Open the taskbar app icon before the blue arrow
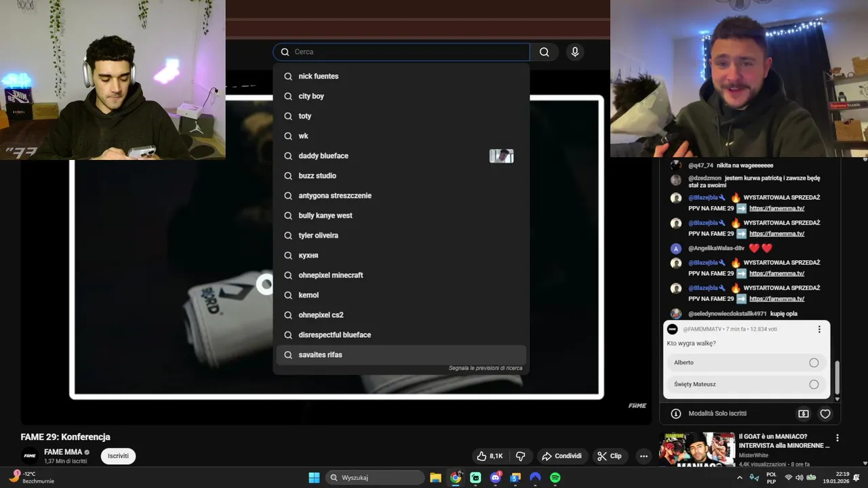Image resolution: width=868 pixels, height=488 pixels. click(x=515, y=478)
